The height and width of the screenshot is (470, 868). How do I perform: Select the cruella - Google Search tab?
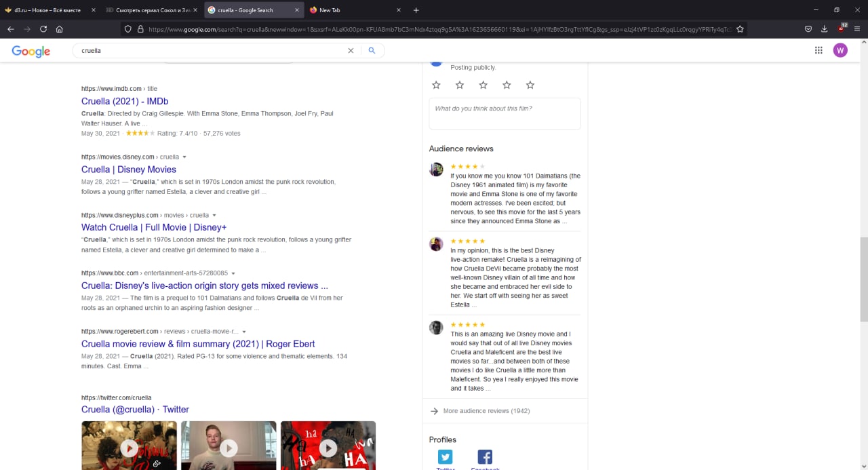tap(254, 10)
